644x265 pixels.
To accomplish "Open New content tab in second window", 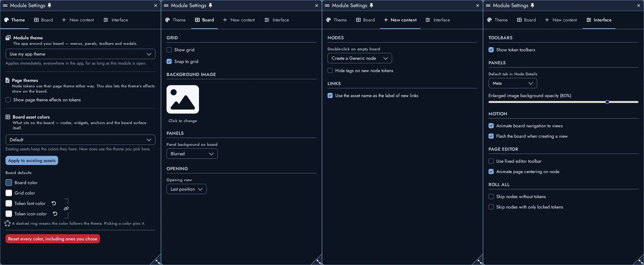I will (x=239, y=20).
